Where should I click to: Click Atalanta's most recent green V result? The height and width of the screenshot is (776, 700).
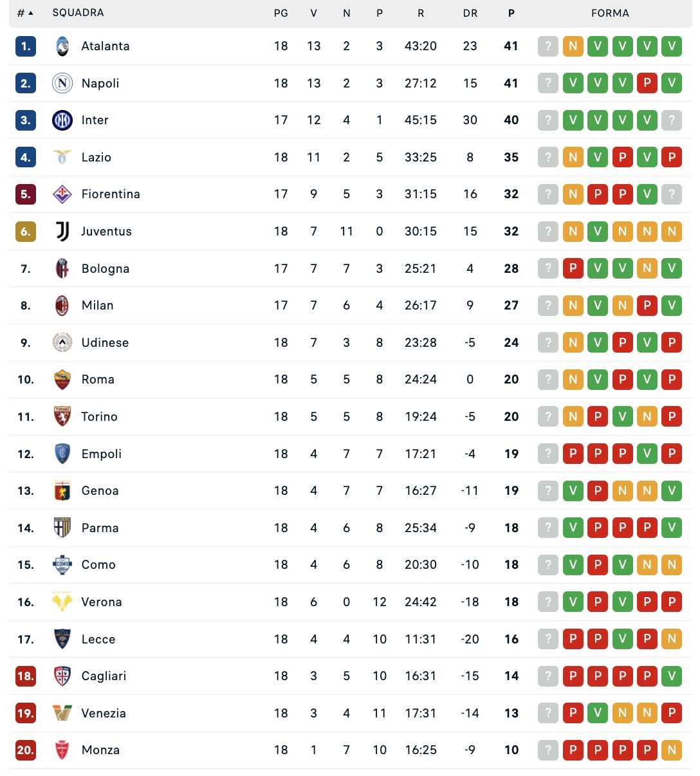(672, 46)
